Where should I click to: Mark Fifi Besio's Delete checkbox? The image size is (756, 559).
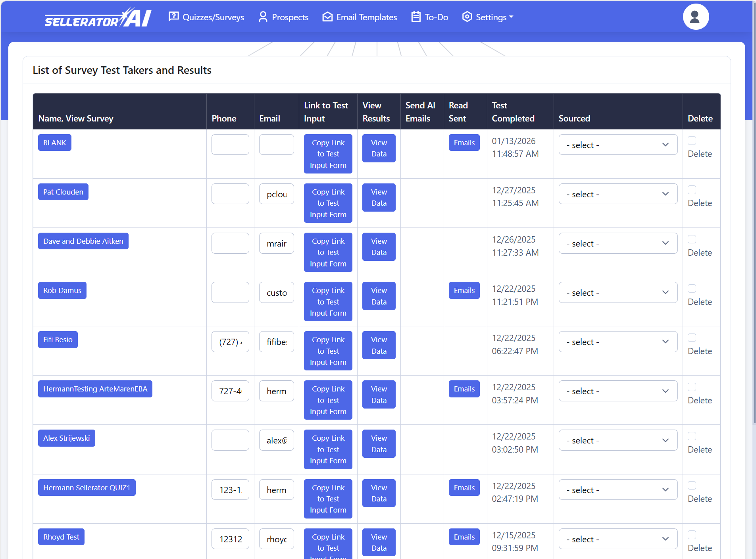point(692,337)
